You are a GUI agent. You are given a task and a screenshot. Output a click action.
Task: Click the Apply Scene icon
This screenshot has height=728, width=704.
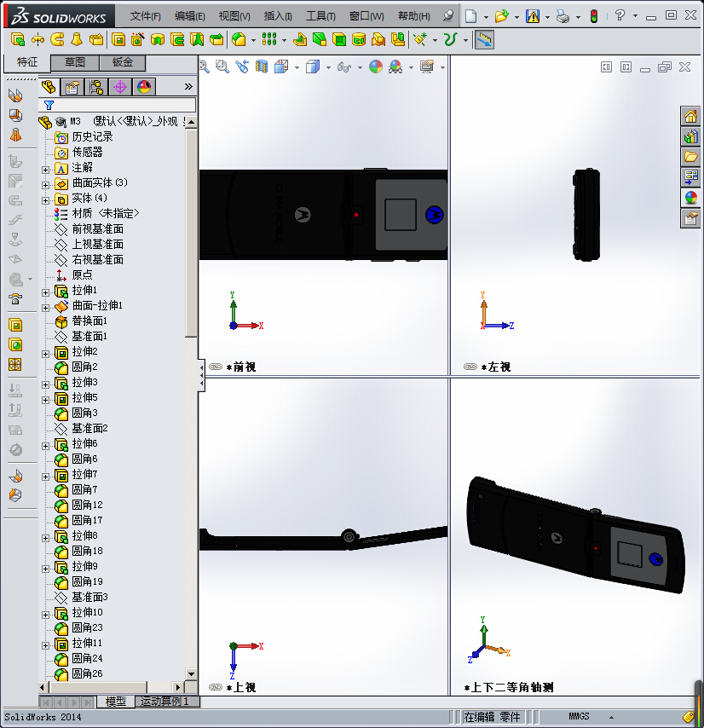pyautogui.click(x=395, y=66)
